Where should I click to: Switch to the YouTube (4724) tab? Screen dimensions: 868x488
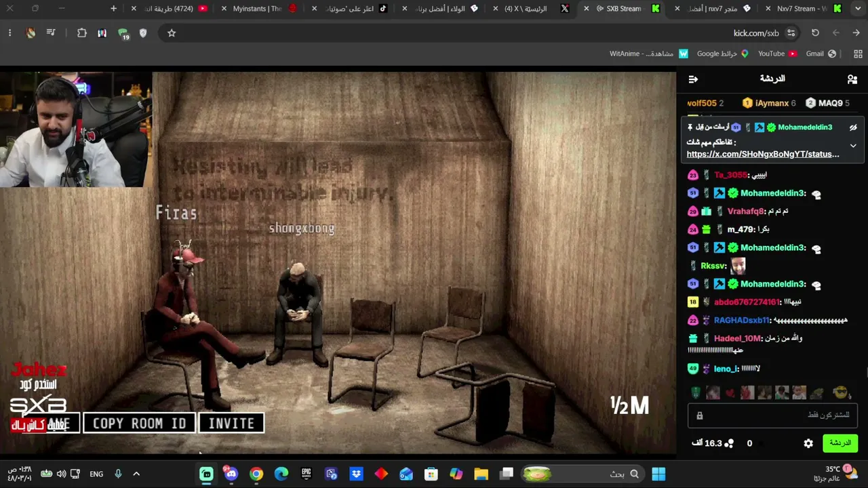tap(170, 9)
